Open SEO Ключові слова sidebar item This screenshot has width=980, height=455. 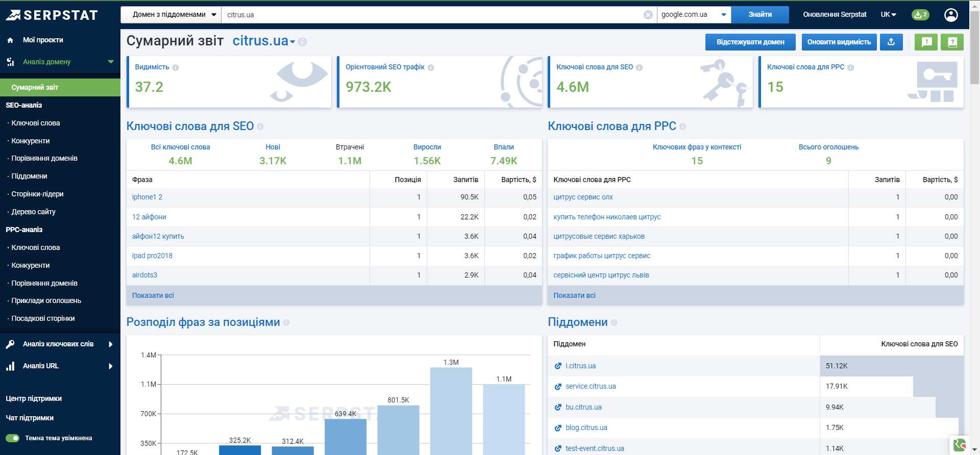(36, 123)
